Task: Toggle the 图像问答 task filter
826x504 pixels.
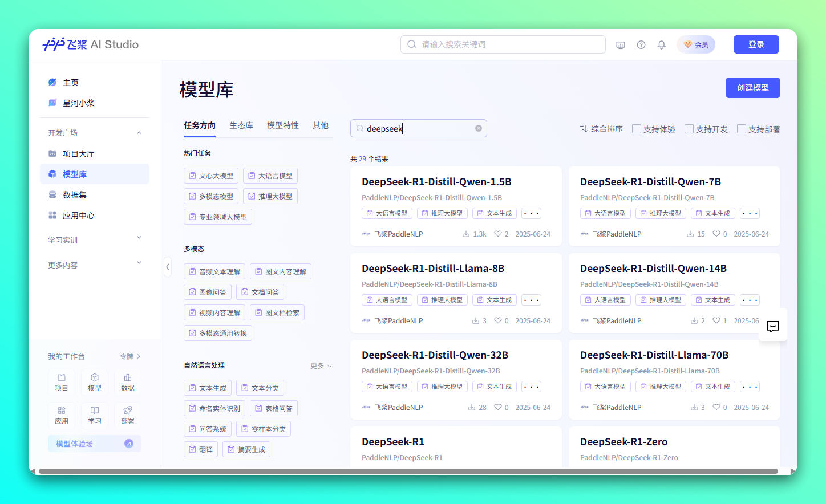Action: 208,292
